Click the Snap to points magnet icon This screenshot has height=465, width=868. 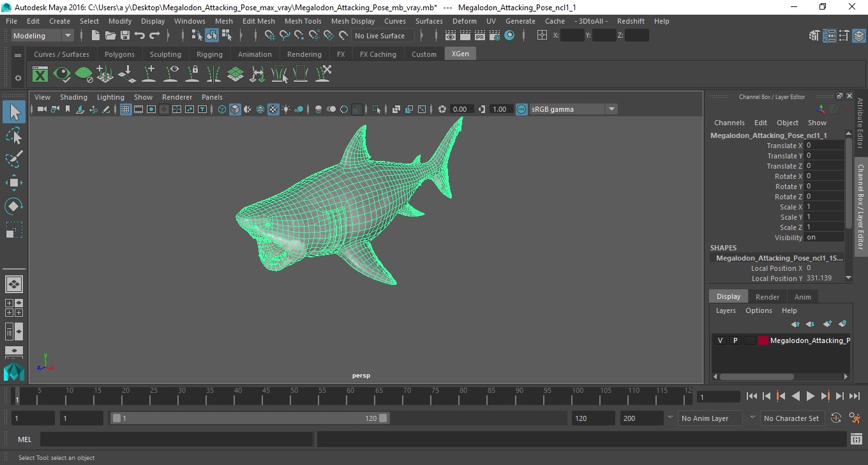[299, 36]
